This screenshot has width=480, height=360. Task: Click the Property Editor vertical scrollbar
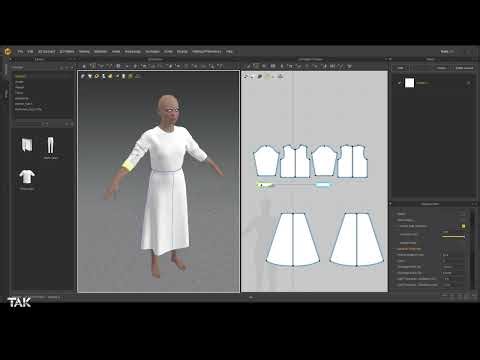pos(472,248)
